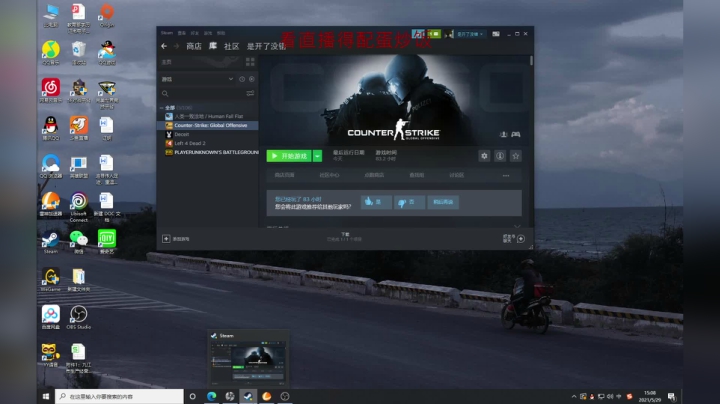
Task: Open the WeChat desktop shortcut
Action: pyautogui.click(x=79, y=242)
